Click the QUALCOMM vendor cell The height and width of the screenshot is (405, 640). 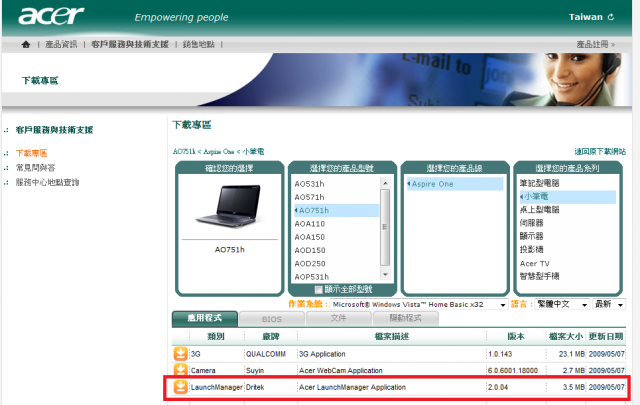pyautogui.click(x=266, y=354)
